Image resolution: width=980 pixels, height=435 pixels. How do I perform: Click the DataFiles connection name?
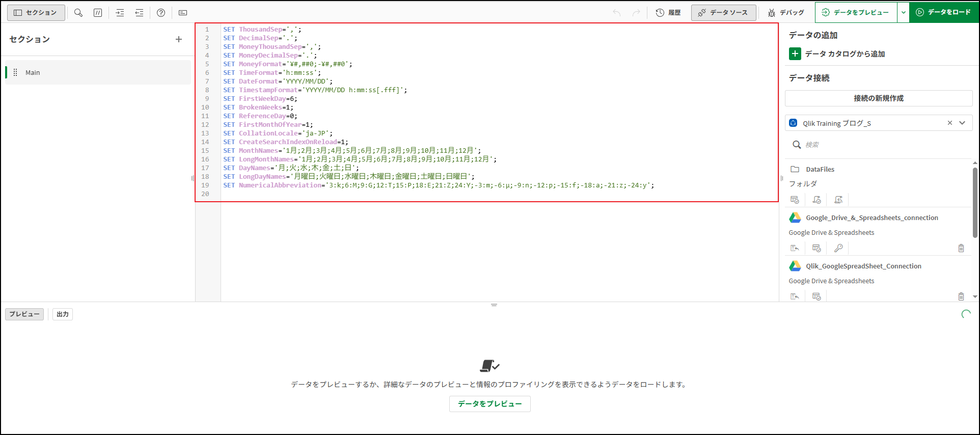[820, 169]
